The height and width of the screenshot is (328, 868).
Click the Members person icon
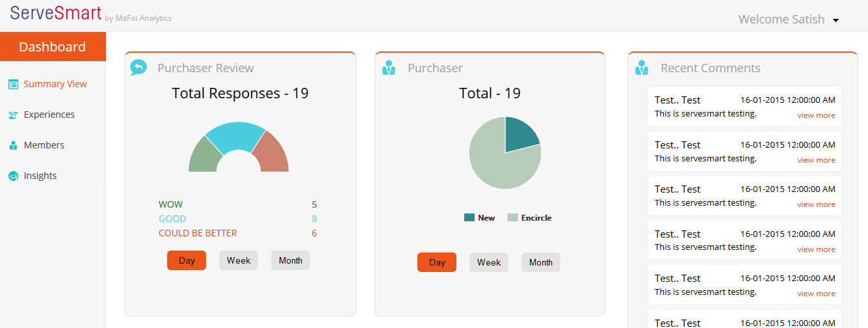(13, 146)
